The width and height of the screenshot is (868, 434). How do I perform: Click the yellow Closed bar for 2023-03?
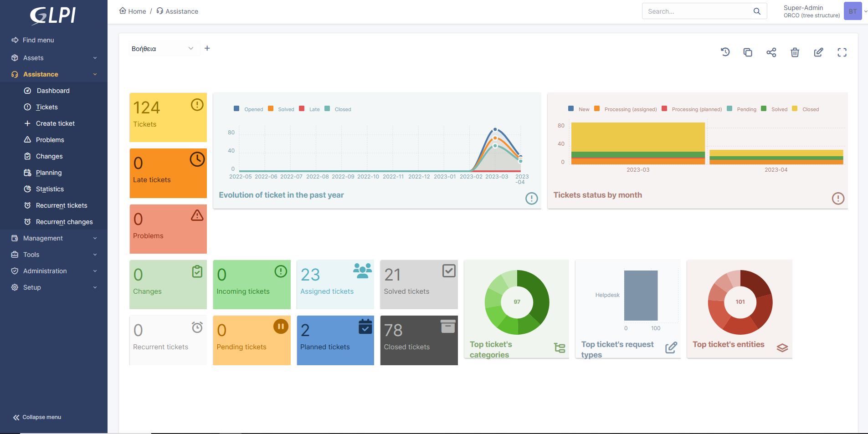click(638, 137)
